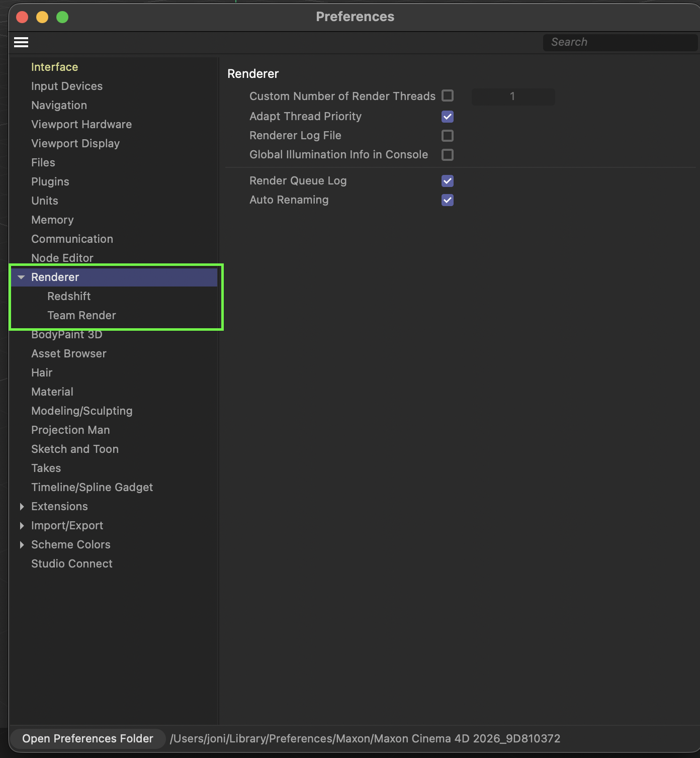Click the green window zoom button
This screenshot has width=700, height=758.
pyautogui.click(x=62, y=17)
